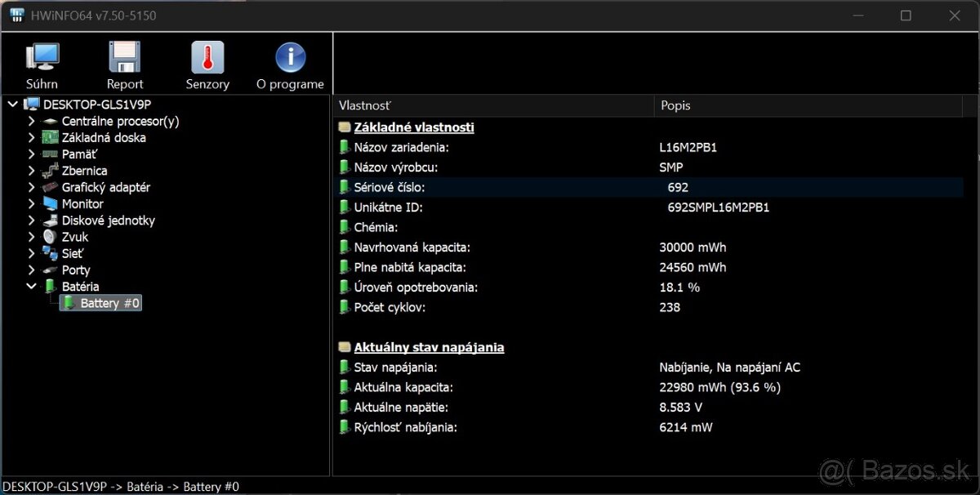
Task: Select the Grafický adaptér card icon
Action: tap(50, 187)
